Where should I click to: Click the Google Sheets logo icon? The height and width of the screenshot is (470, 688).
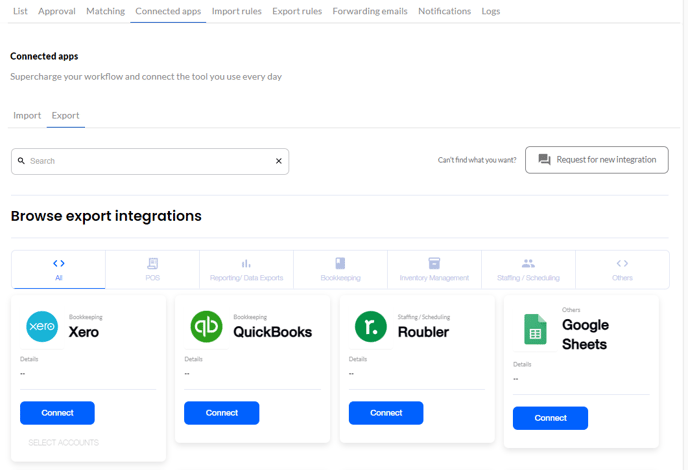point(535,329)
